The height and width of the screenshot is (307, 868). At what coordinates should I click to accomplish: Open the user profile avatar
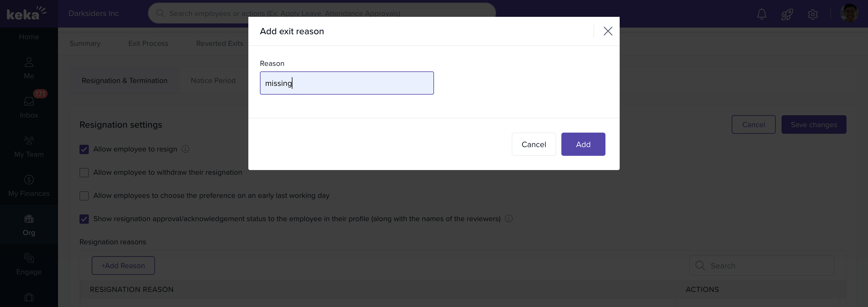pos(849,13)
